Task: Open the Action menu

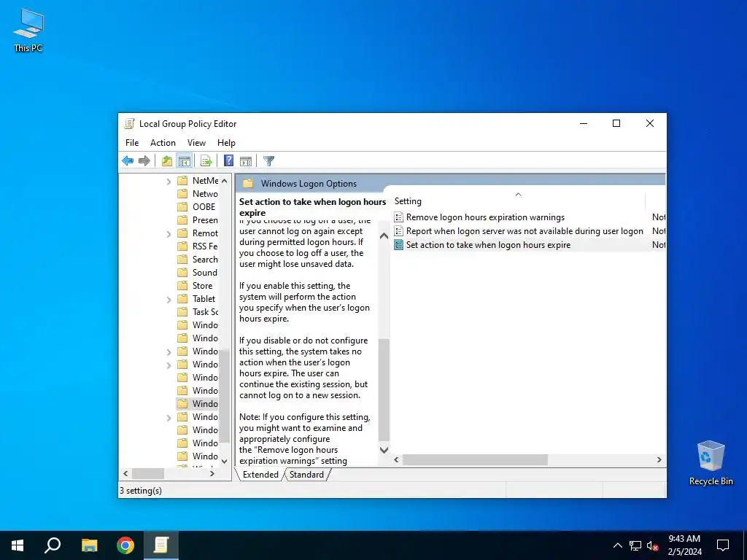Action: tap(163, 143)
